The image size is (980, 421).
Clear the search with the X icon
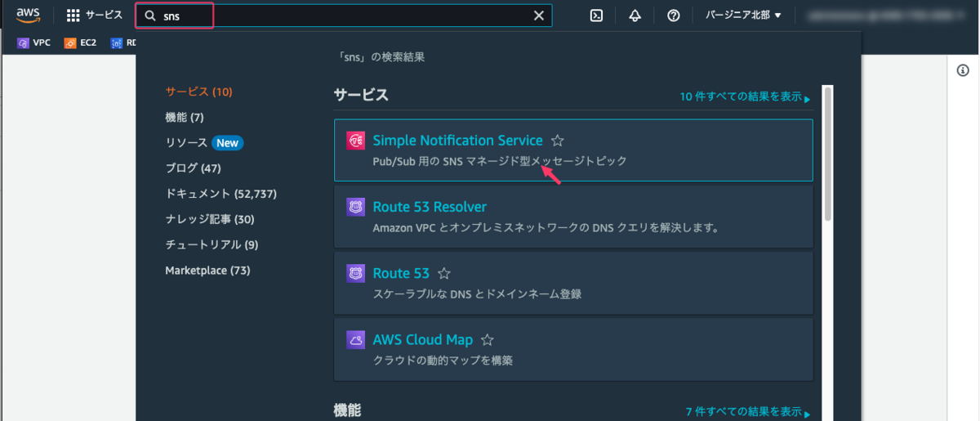click(538, 16)
